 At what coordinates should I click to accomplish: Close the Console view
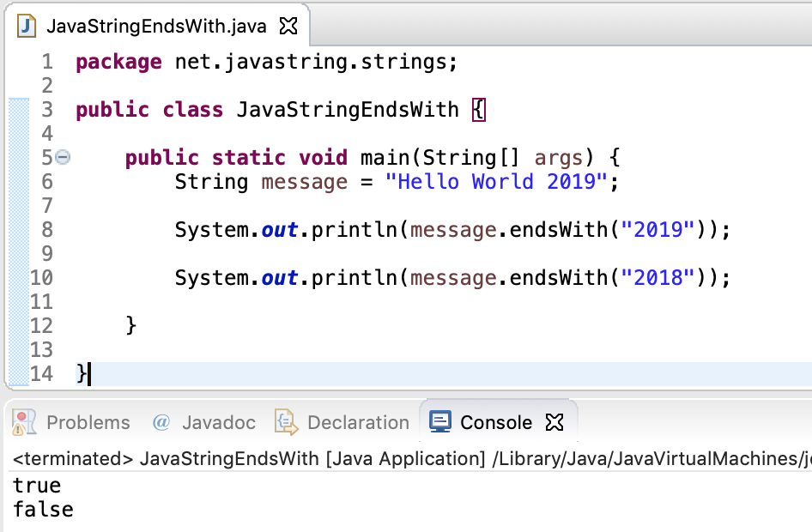pyautogui.click(x=554, y=421)
